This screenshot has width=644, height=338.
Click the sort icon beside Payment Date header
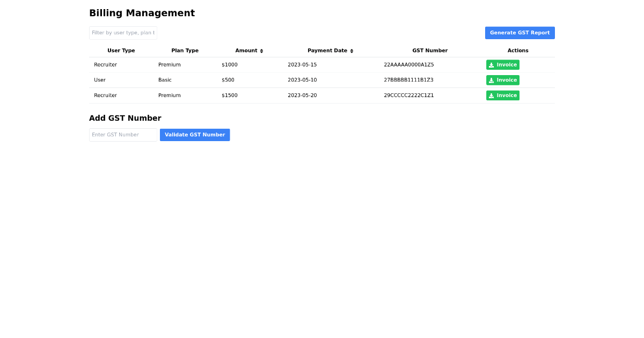[352, 50]
